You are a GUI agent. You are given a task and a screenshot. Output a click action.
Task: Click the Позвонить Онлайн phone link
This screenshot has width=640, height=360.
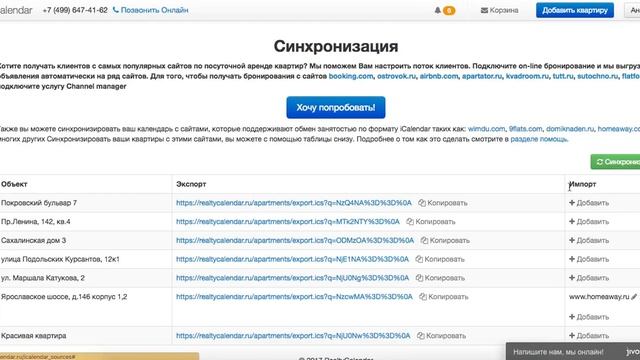pyautogui.click(x=151, y=10)
